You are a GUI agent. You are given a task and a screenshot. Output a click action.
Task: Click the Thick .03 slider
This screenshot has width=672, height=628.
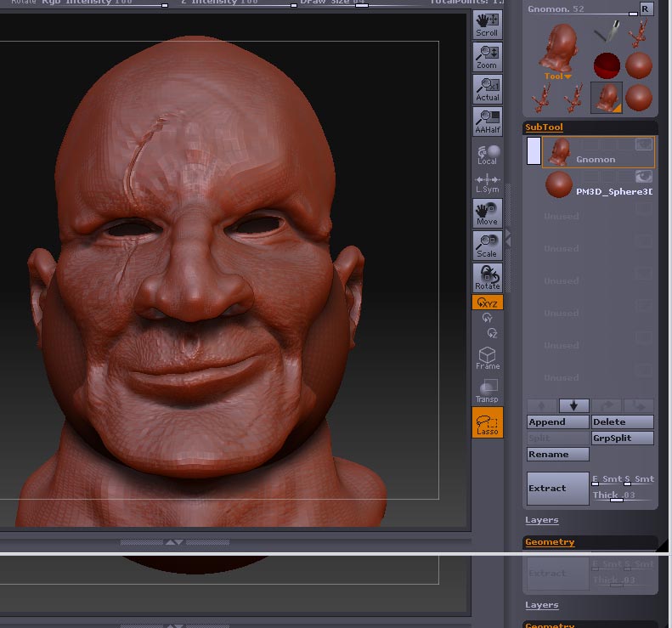coord(623,496)
